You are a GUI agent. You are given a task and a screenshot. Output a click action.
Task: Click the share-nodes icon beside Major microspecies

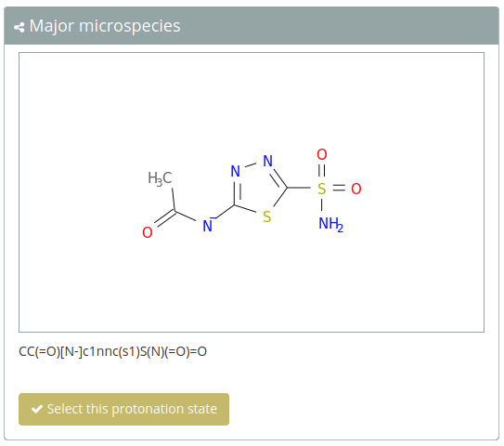click(19, 27)
